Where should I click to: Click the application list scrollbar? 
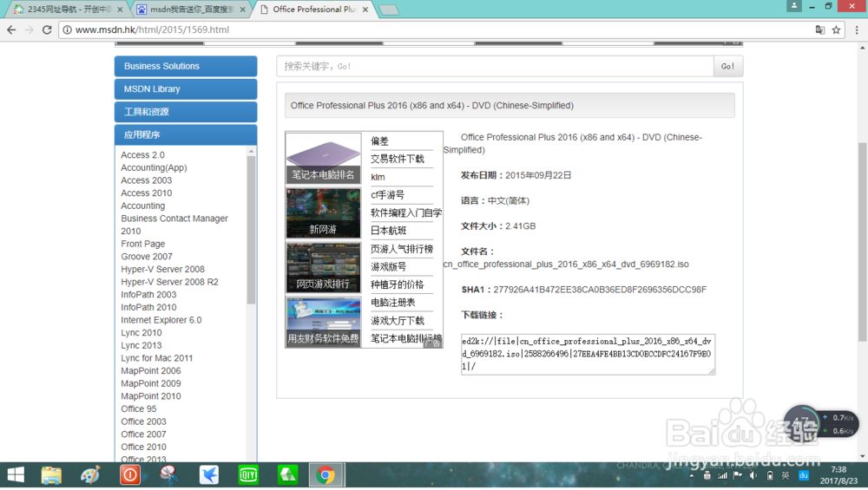(x=252, y=230)
